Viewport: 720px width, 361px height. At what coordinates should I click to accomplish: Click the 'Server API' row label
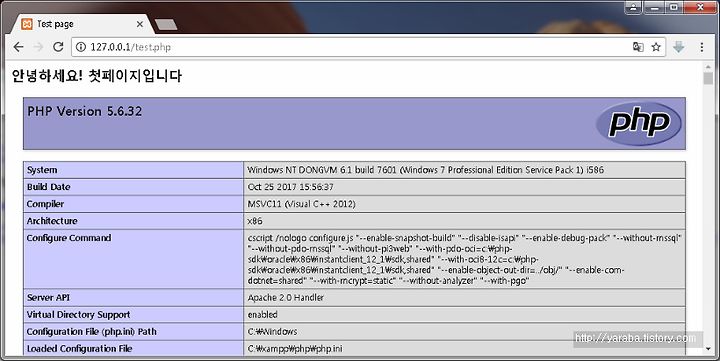48,298
